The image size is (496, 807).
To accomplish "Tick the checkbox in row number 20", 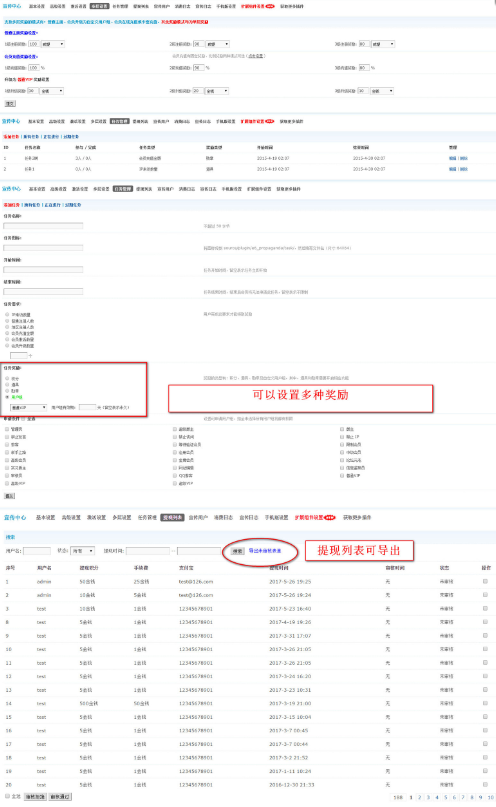I will coord(485,784).
